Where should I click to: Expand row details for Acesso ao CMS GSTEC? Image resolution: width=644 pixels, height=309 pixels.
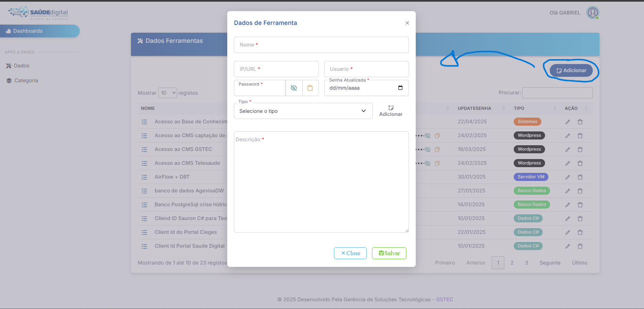point(144,149)
